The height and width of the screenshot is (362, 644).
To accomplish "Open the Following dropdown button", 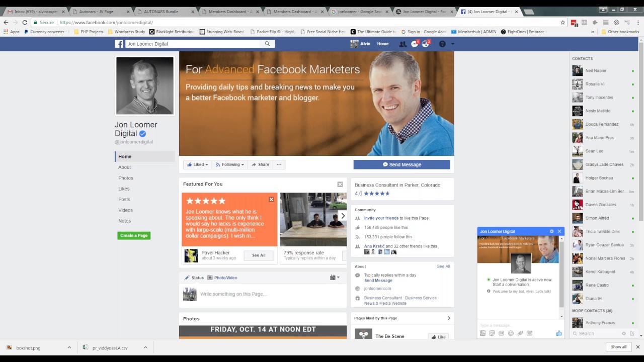I will click(x=229, y=164).
